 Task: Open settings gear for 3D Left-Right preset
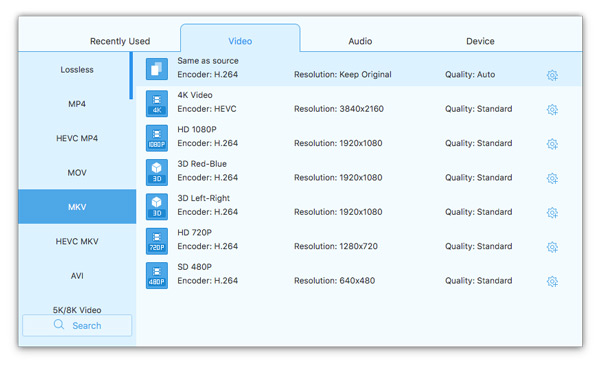click(x=552, y=213)
